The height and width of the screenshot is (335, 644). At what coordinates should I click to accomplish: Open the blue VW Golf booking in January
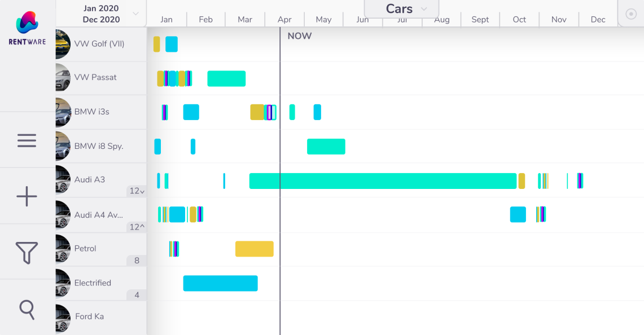[172, 45]
